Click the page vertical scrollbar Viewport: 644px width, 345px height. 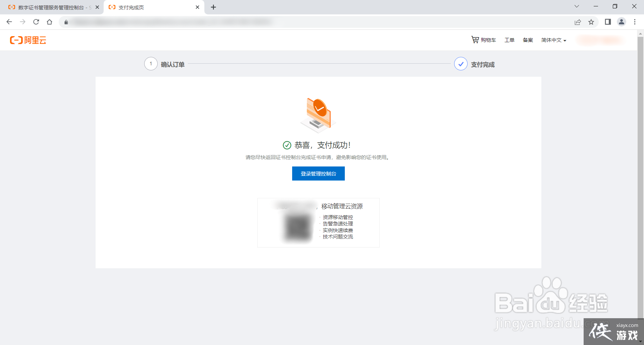click(x=640, y=178)
